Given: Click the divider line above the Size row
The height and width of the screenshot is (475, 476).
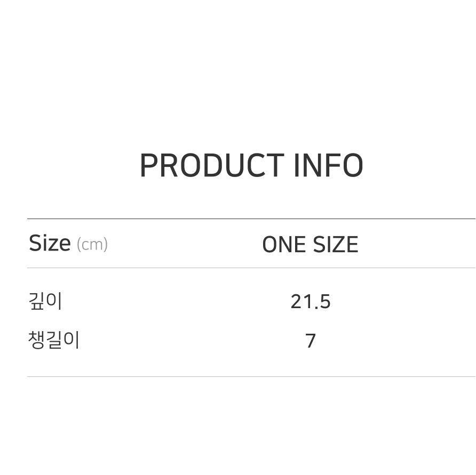Looking at the screenshot, I should coord(251,219).
